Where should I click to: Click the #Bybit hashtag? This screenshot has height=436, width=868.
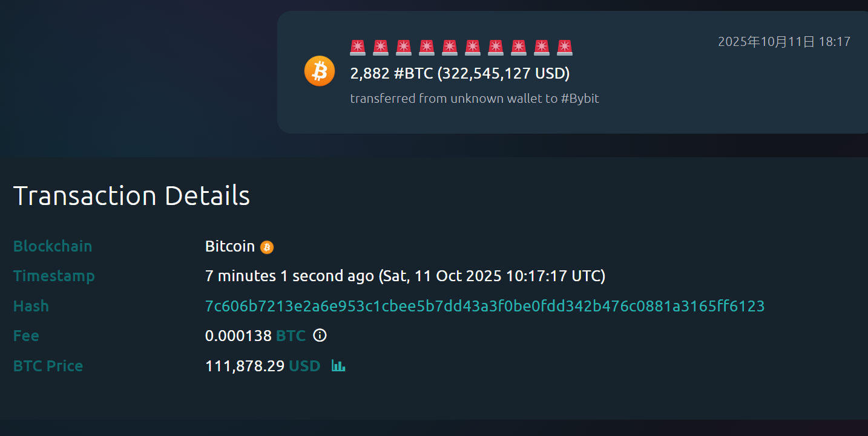(580, 99)
